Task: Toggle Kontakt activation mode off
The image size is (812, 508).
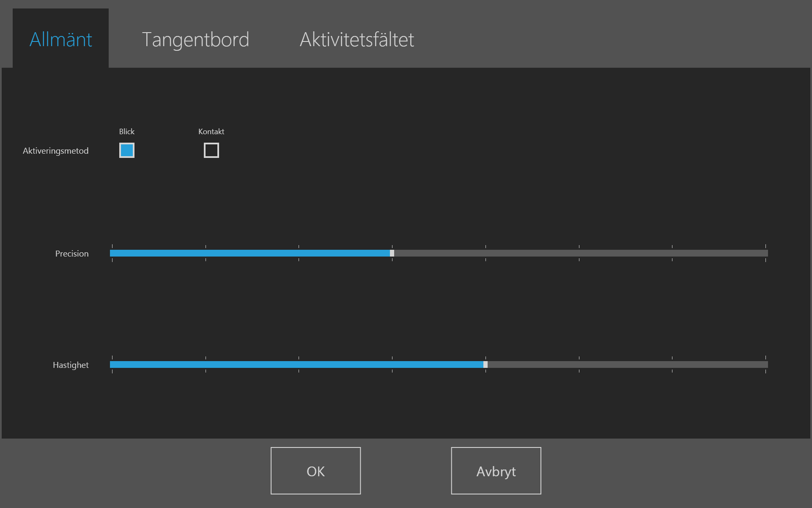Action: point(211,150)
